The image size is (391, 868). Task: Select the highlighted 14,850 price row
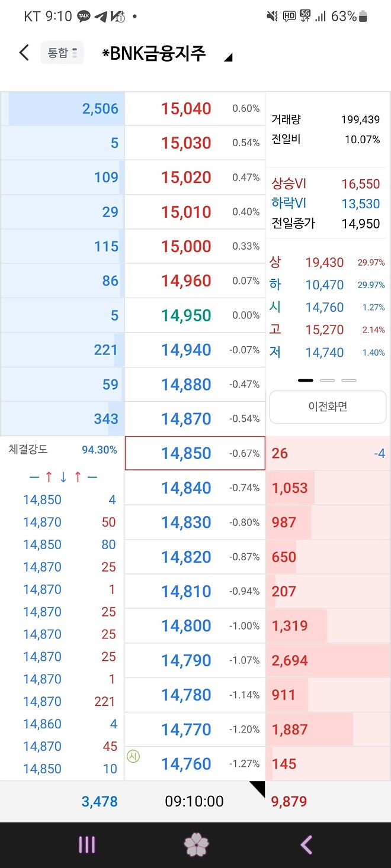coord(195,453)
